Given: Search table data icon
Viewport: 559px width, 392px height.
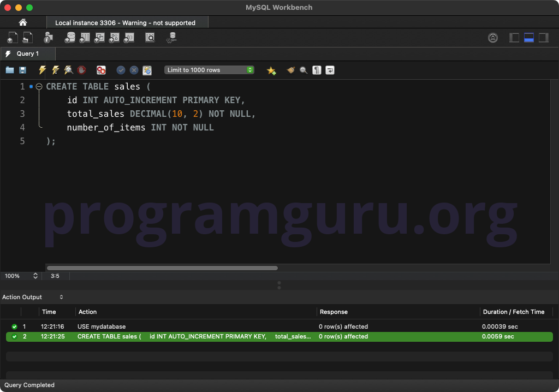Looking at the screenshot, I should point(150,38).
